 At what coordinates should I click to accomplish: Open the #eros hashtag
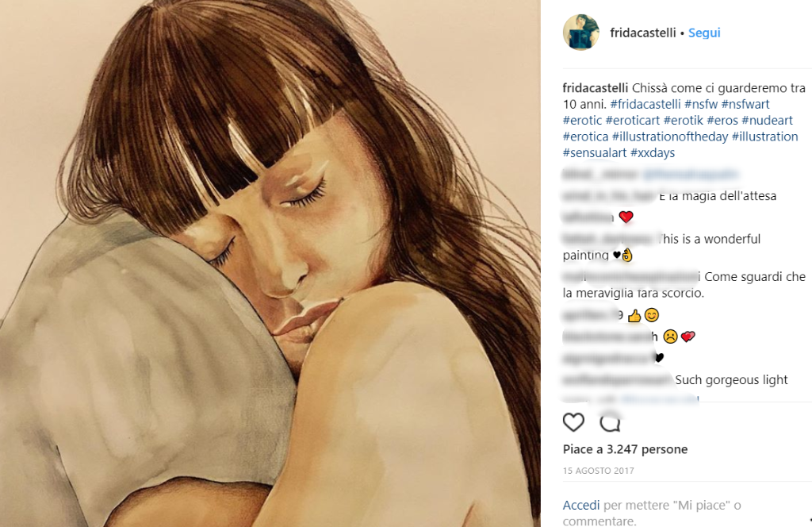(x=722, y=121)
